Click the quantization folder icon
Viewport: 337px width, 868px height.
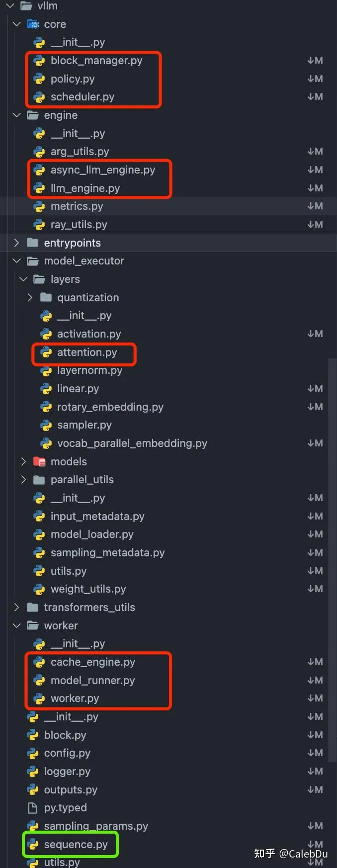pyautogui.click(x=46, y=298)
